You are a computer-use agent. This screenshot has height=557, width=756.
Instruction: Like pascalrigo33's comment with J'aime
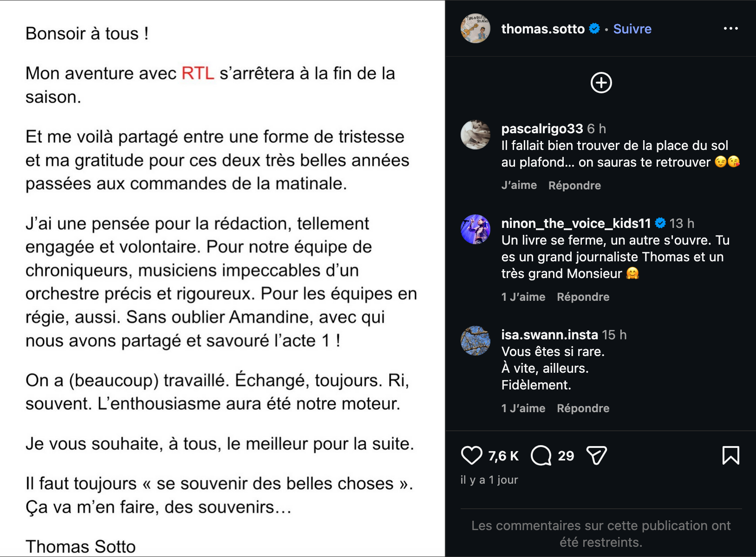click(519, 185)
